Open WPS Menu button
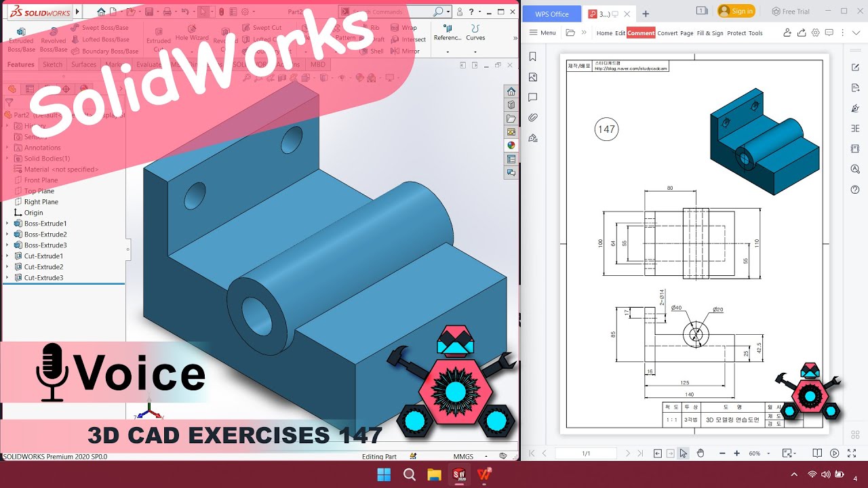 point(542,33)
